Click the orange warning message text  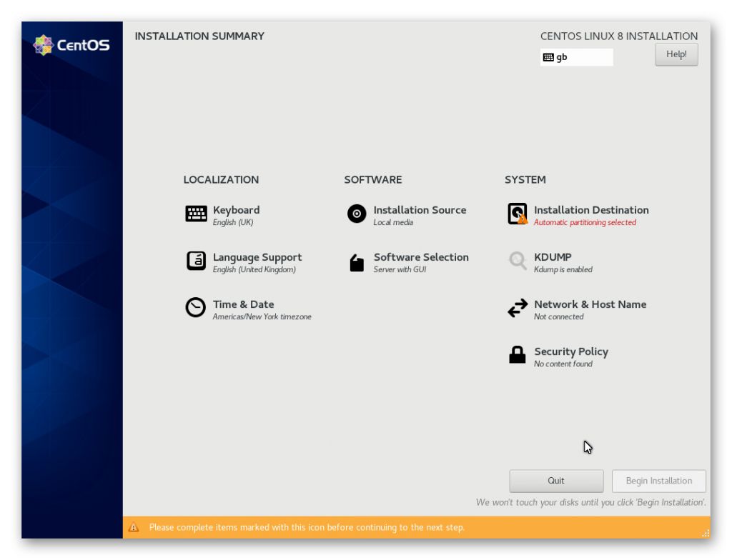(307, 527)
